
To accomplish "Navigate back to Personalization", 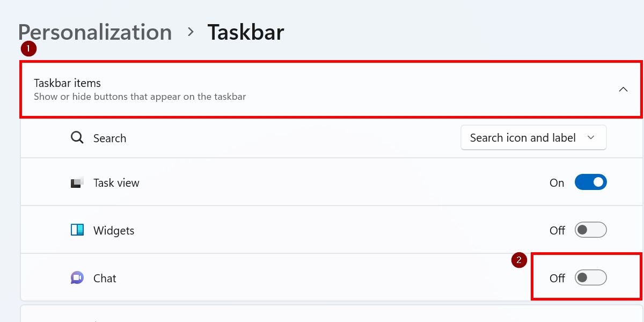I will [x=95, y=32].
